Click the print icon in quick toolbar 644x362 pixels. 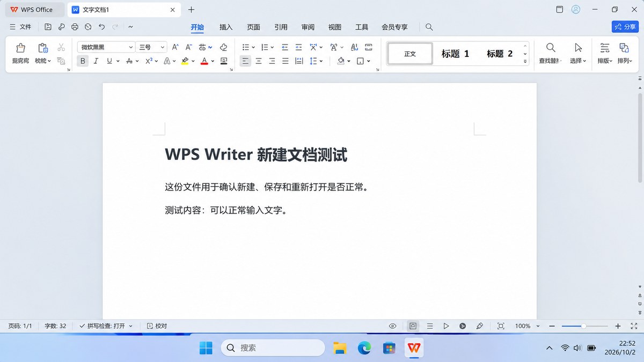(x=75, y=27)
